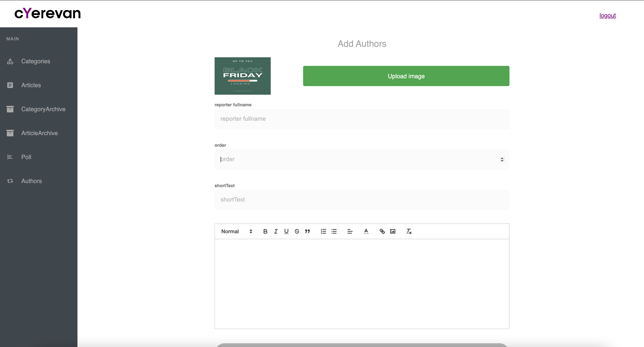This screenshot has width=644, height=347.
Task: Apply strikethrough text formatting
Action: coord(297,231)
